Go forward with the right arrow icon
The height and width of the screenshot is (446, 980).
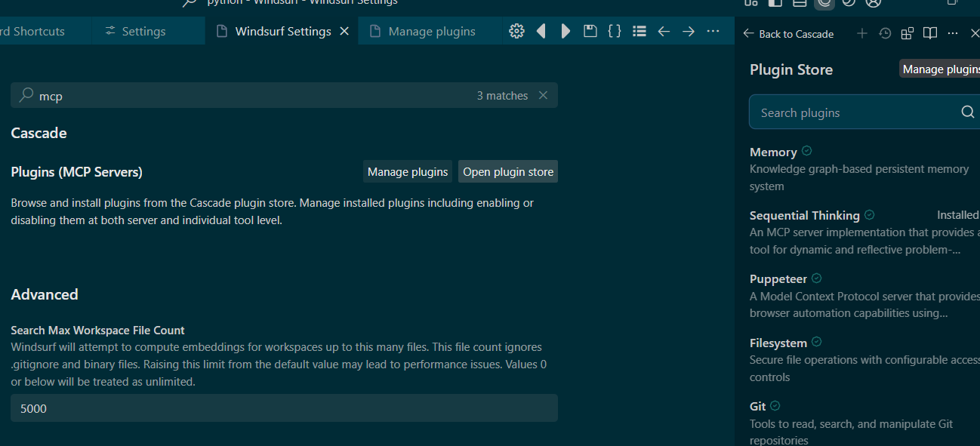click(x=689, y=31)
